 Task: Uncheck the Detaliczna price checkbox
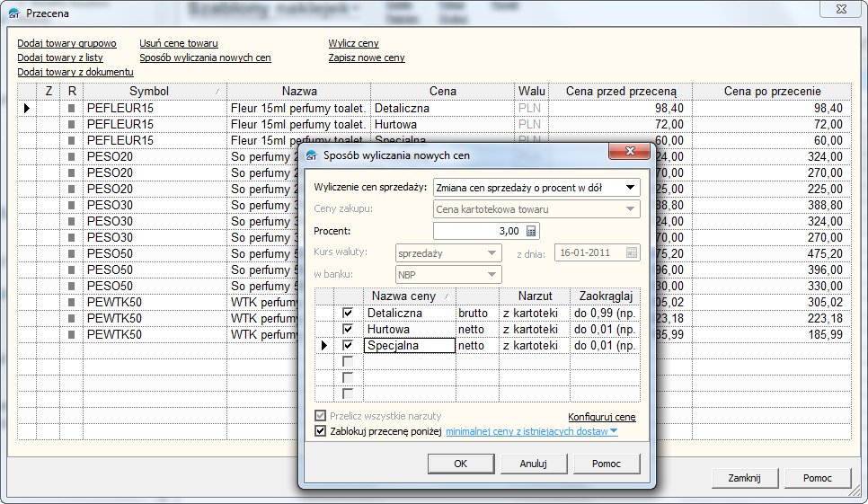(x=348, y=313)
